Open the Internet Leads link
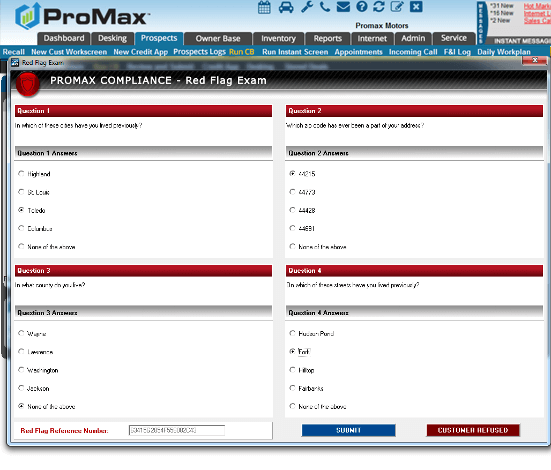This screenshot has height=470, width=551. 537,13
